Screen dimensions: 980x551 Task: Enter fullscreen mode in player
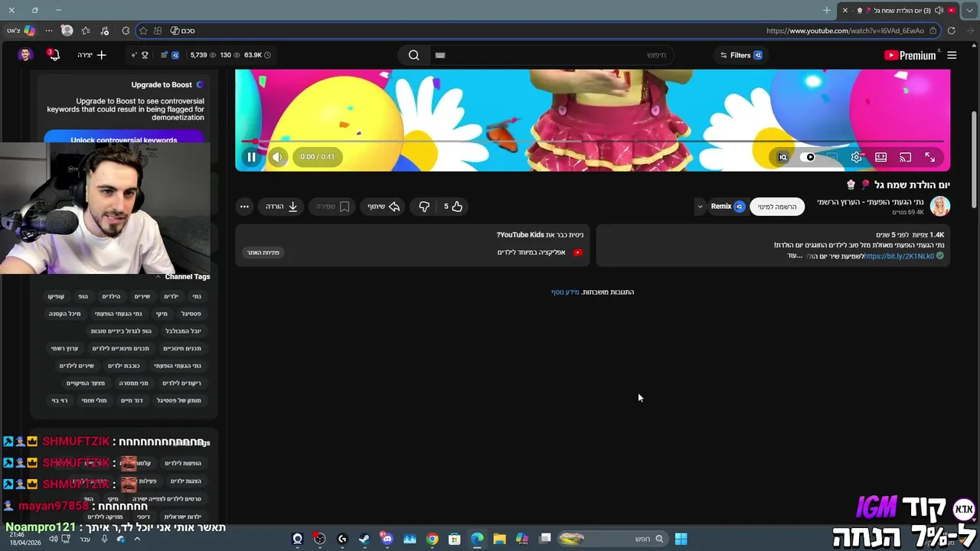(929, 157)
